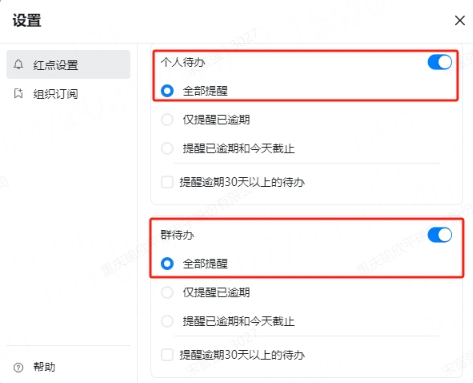
Task: Pick 提醒已逾期和今天截止 radio under 个人待办
Action: pyautogui.click(x=167, y=148)
